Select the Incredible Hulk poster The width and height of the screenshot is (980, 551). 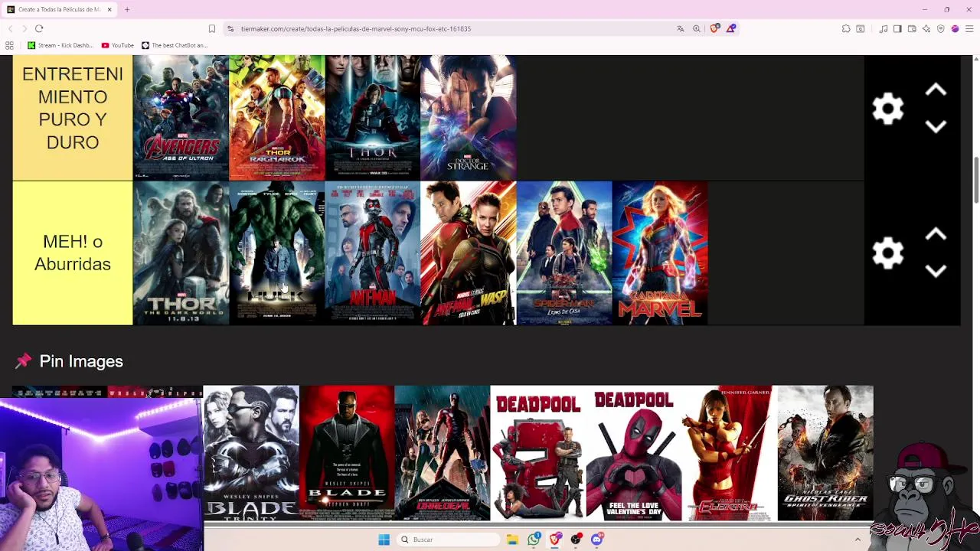click(x=277, y=253)
